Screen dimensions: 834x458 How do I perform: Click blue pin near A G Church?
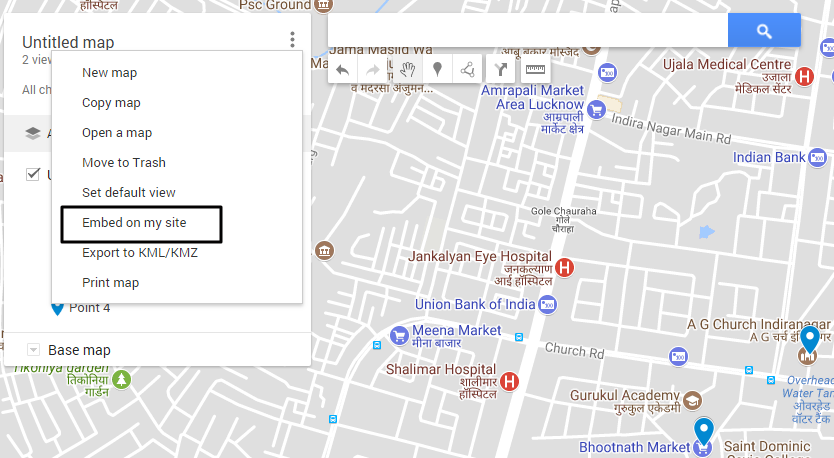[810, 339]
